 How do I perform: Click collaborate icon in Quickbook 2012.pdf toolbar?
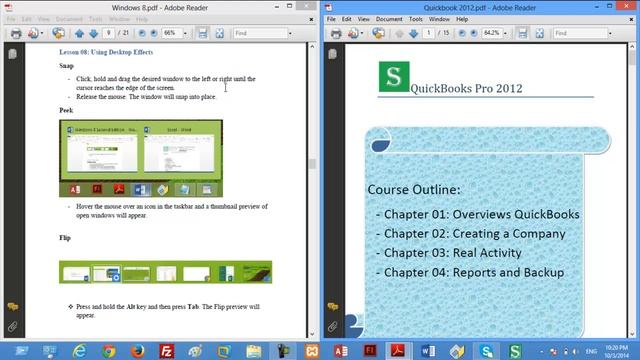coord(378,33)
